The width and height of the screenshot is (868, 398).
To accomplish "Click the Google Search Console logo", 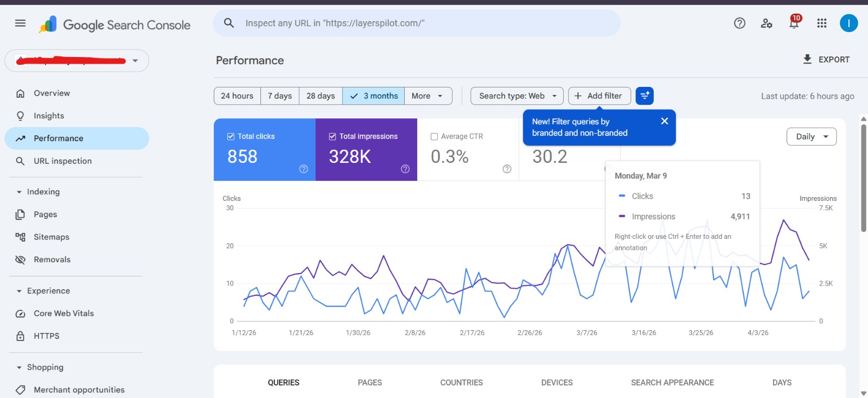I will (x=114, y=24).
